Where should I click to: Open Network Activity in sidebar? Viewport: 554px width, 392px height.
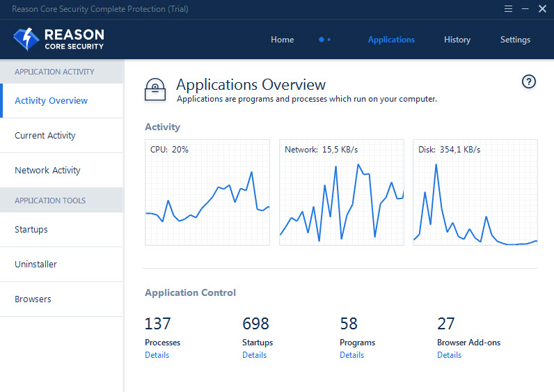[47, 171]
